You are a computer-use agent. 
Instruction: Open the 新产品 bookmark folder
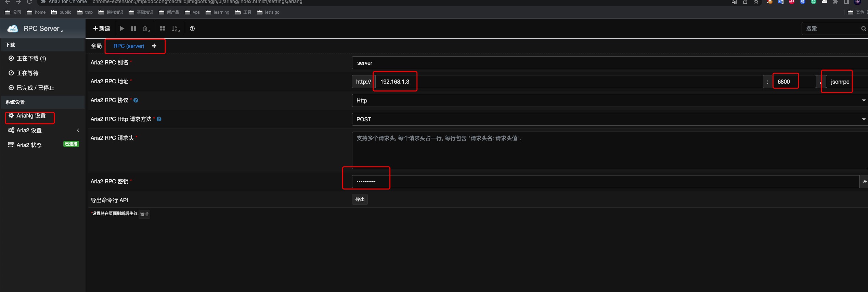coord(169,12)
